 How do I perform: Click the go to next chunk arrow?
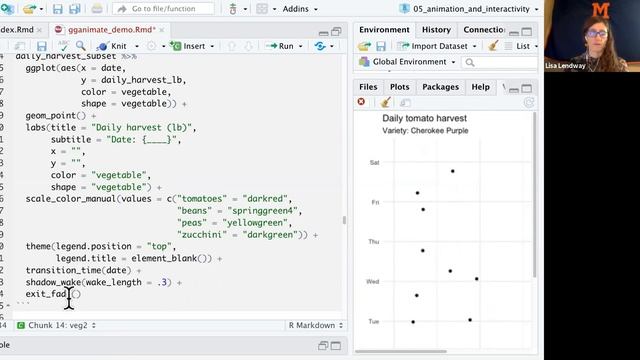[248, 46]
